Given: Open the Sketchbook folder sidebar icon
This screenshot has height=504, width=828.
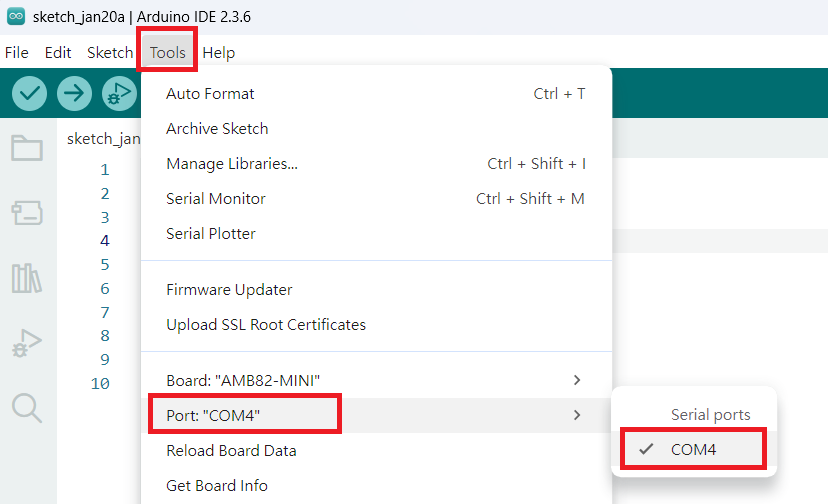Looking at the screenshot, I should coord(27,148).
